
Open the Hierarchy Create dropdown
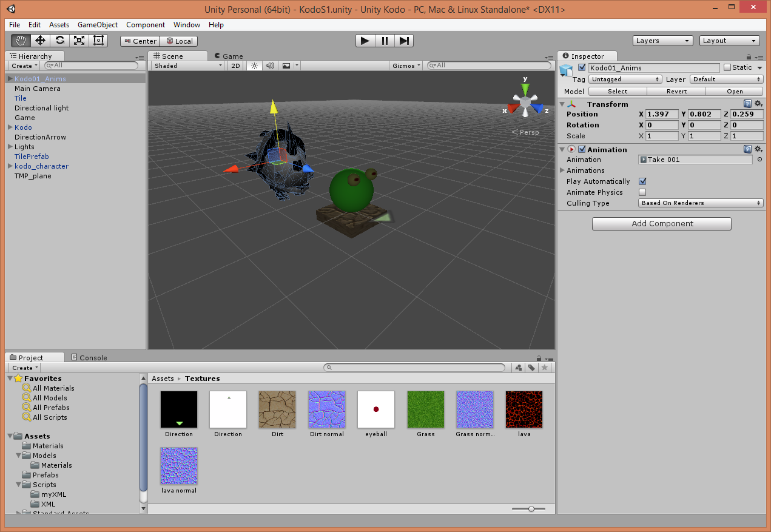click(24, 66)
